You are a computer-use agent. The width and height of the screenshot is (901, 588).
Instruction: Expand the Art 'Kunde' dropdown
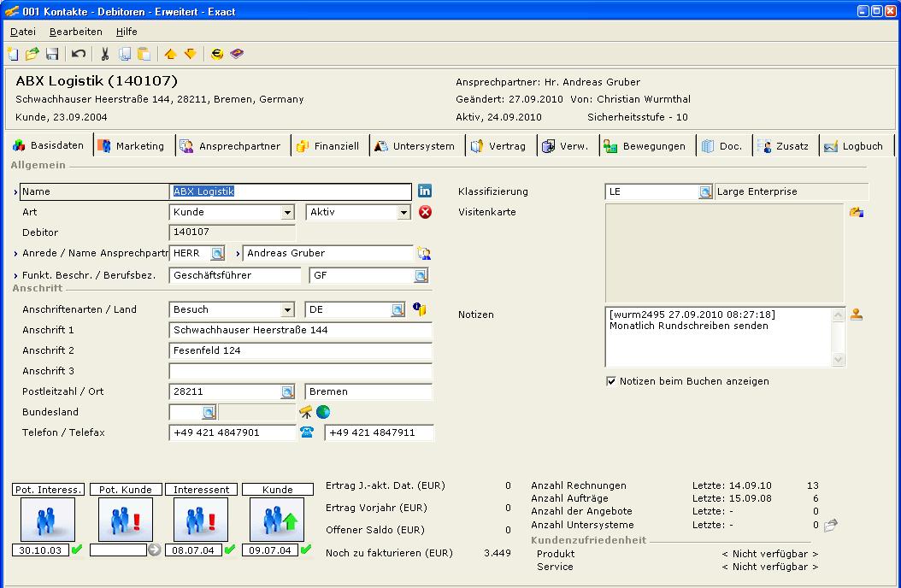coord(287,213)
